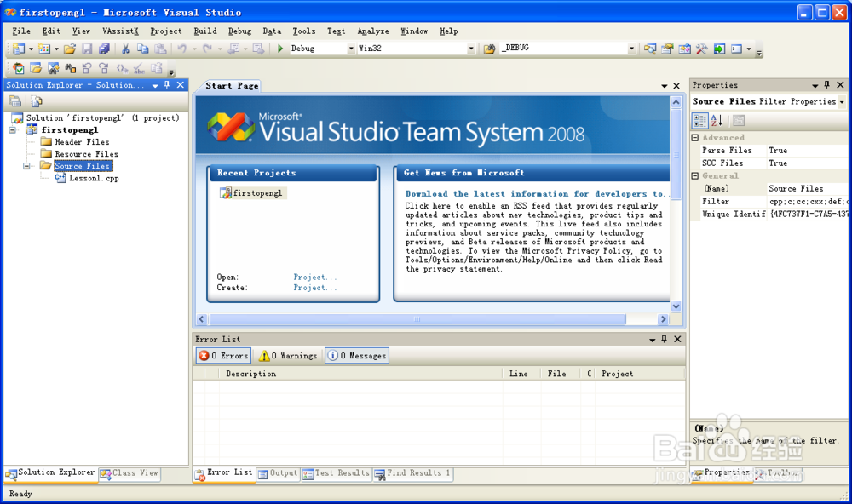Click the first Visual Assist toolbar icon
This screenshot has height=504, width=852.
[x=19, y=68]
